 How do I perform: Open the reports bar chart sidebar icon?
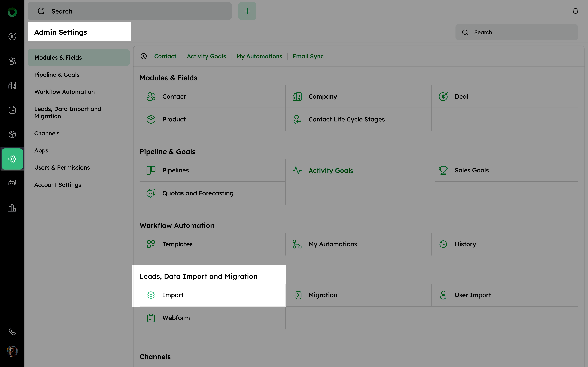click(12, 208)
